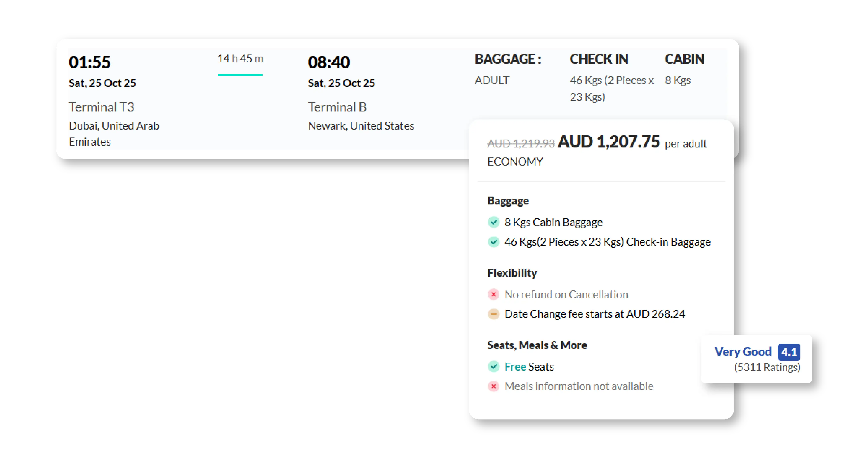Select the CABIN baggage column header
This screenshot has height=458, width=868.
684,59
